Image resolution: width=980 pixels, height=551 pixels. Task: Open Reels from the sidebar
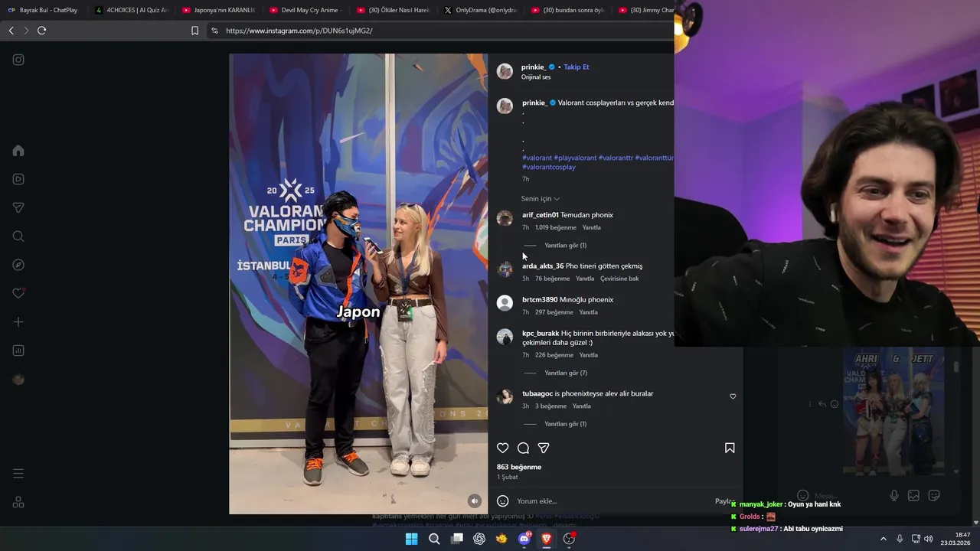pos(18,179)
